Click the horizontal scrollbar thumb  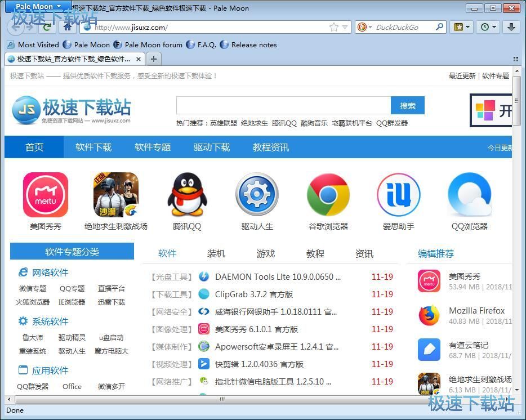click(222, 399)
